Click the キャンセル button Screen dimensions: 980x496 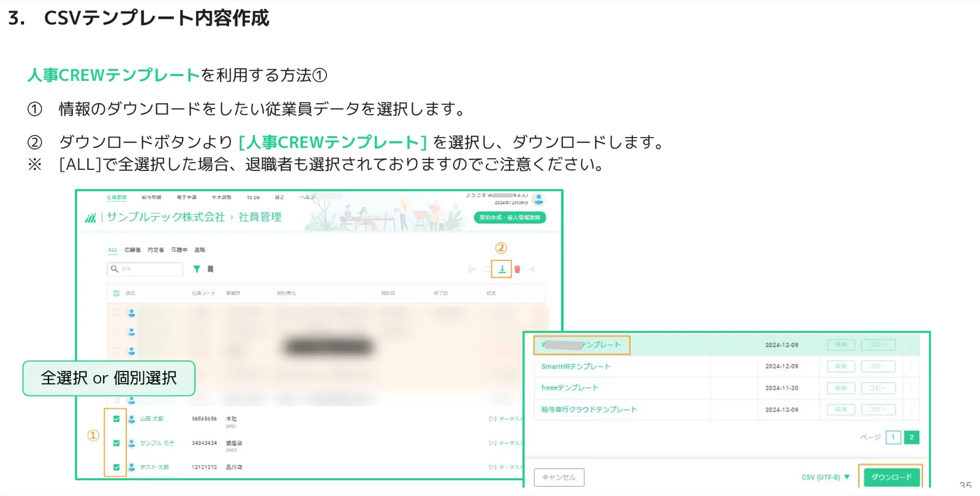pyautogui.click(x=559, y=477)
